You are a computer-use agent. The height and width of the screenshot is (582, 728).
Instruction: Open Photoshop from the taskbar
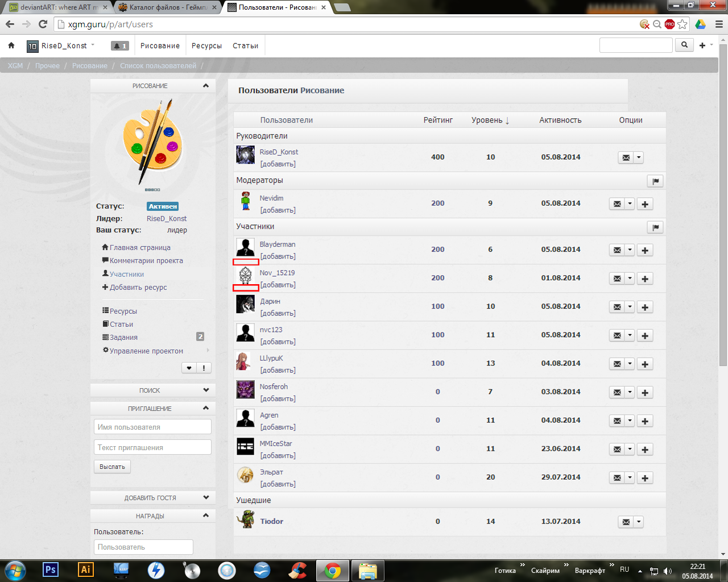(51, 569)
